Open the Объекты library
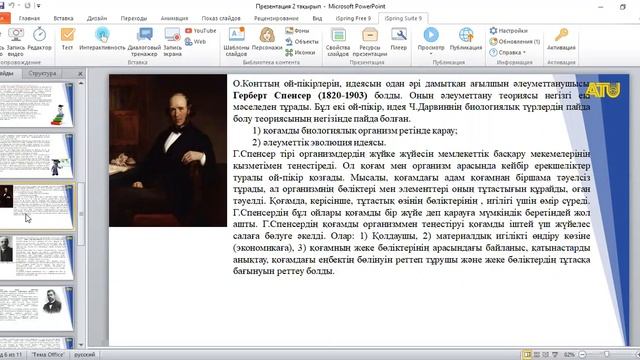This screenshot has height=360, width=640. click(x=302, y=42)
